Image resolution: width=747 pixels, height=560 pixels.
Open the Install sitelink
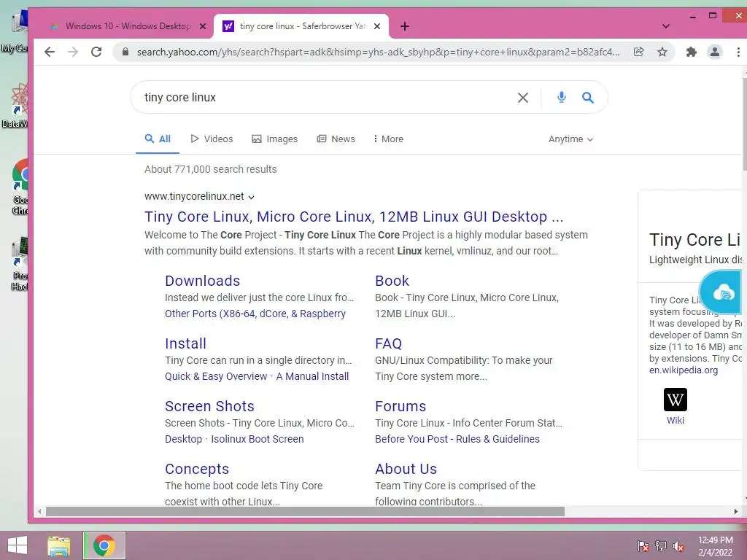185,344
